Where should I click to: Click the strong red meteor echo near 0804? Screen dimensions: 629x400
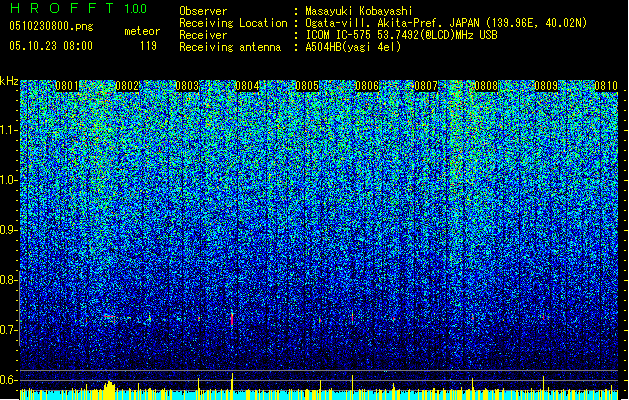tap(232, 319)
